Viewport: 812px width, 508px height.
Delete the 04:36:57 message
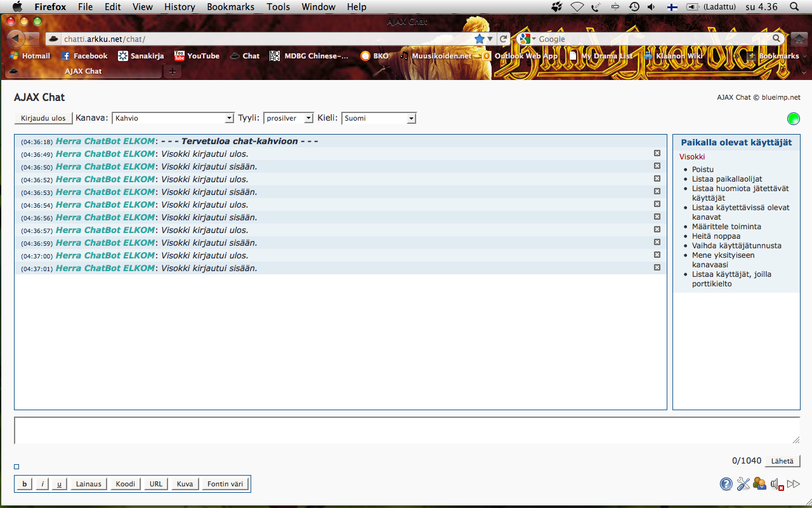[x=657, y=229]
